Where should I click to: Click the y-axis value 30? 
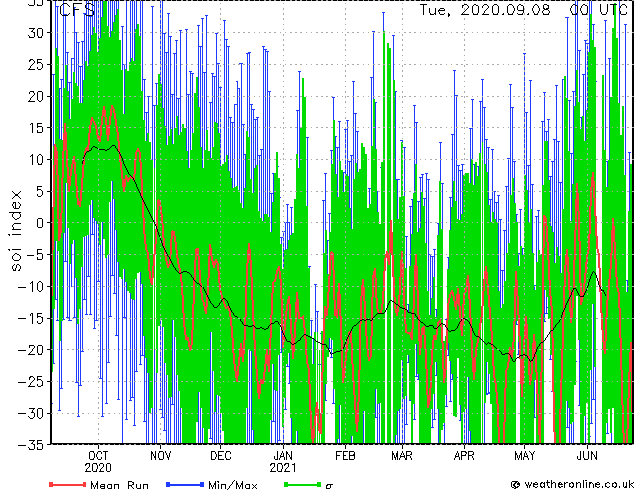click(35, 33)
